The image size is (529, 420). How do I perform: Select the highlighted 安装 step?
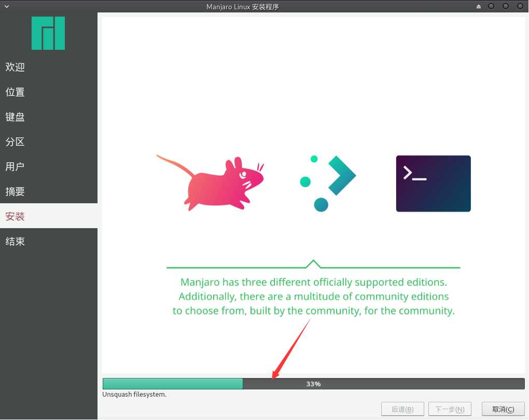tap(49, 216)
